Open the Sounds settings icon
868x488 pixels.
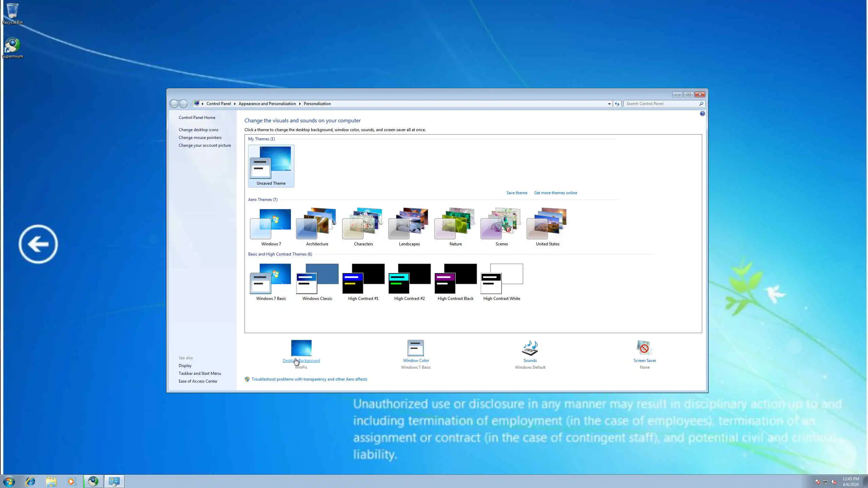530,348
